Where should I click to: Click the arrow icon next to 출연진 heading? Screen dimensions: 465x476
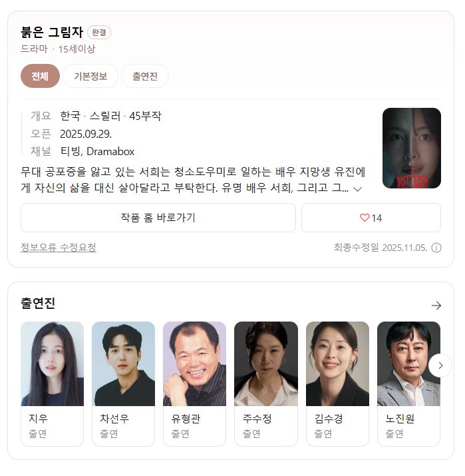pos(436,306)
